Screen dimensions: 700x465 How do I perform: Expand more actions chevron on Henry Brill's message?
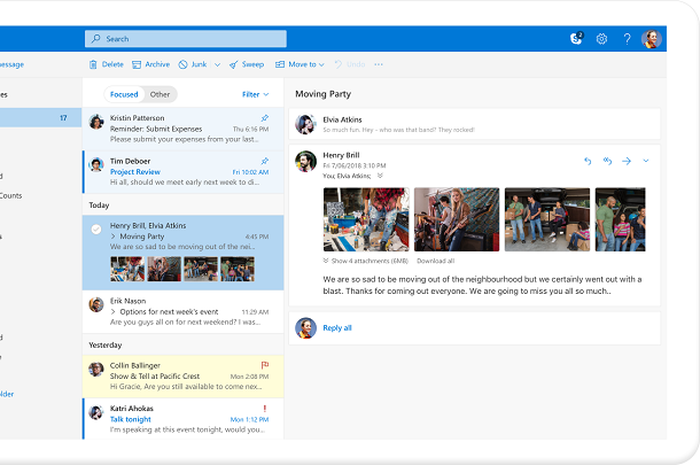point(646,161)
